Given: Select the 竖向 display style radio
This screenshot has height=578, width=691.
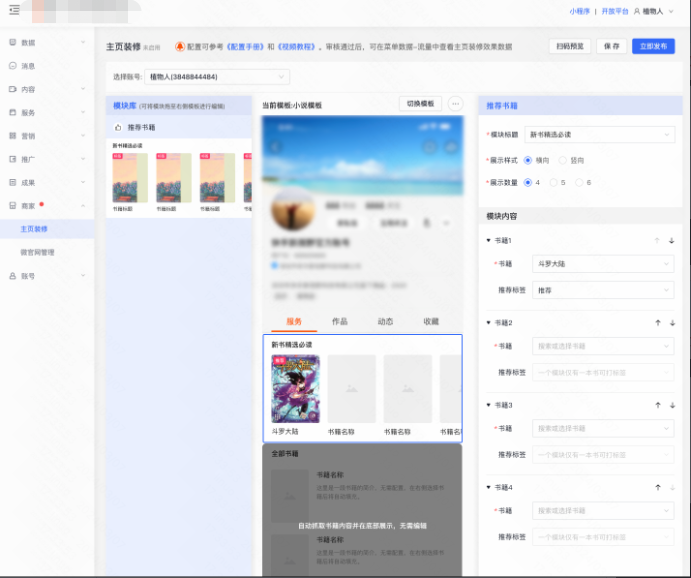Looking at the screenshot, I should coord(565,159).
